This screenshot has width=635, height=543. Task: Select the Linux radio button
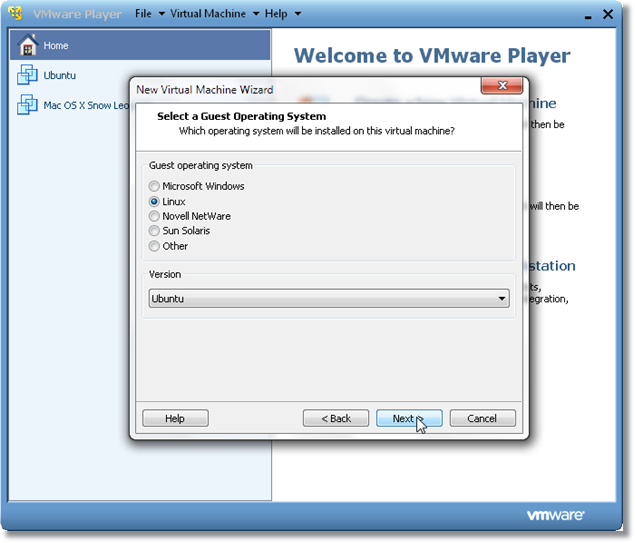tap(154, 201)
